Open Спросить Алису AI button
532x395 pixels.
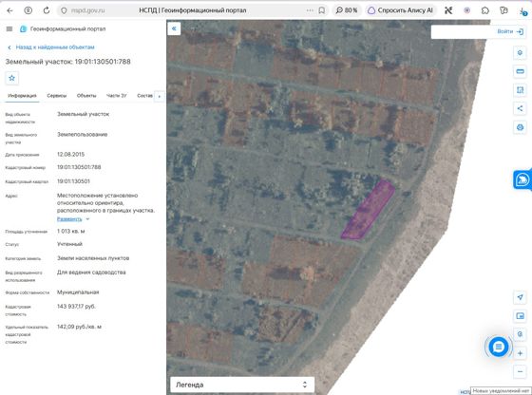[x=401, y=10]
